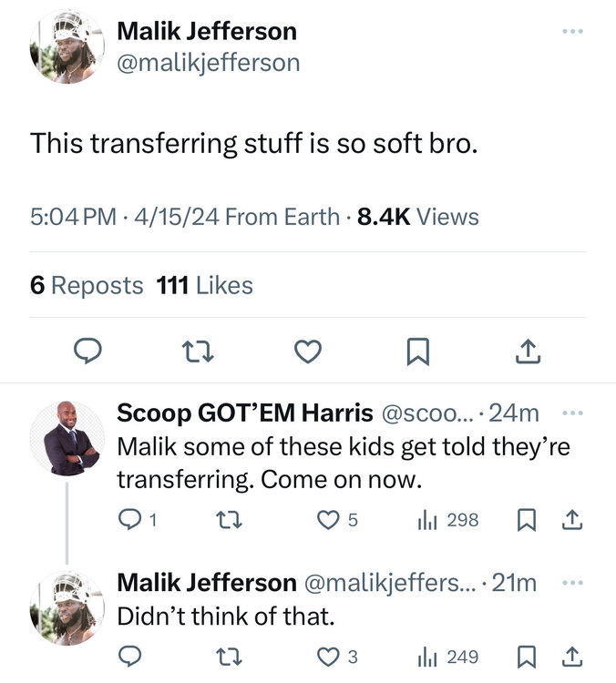
Task: Open more options on Scoop Harris reply
Action: [572, 413]
